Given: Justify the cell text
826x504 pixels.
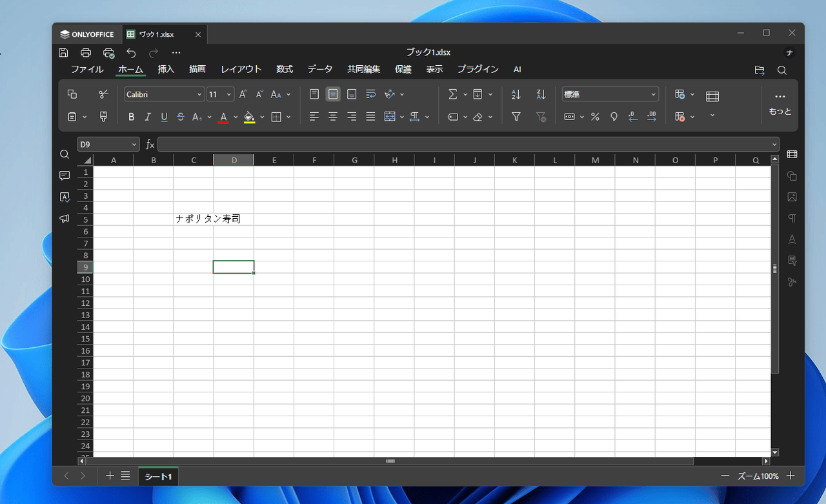Looking at the screenshot, I should click(x=370, y=117).
